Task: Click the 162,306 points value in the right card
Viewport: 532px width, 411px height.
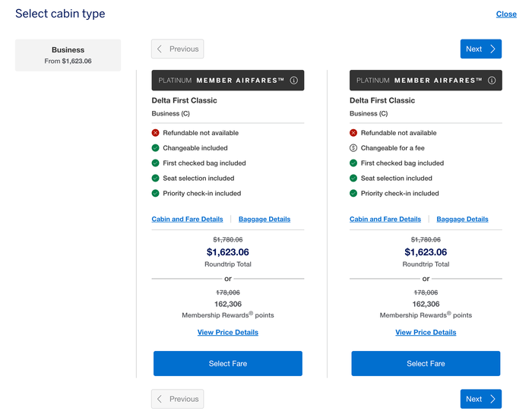Action: (426, 304)
